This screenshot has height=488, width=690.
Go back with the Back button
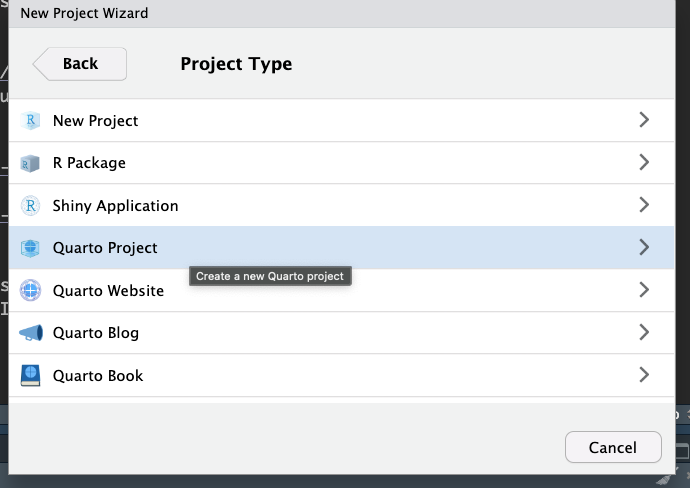[x=80, y=64]
